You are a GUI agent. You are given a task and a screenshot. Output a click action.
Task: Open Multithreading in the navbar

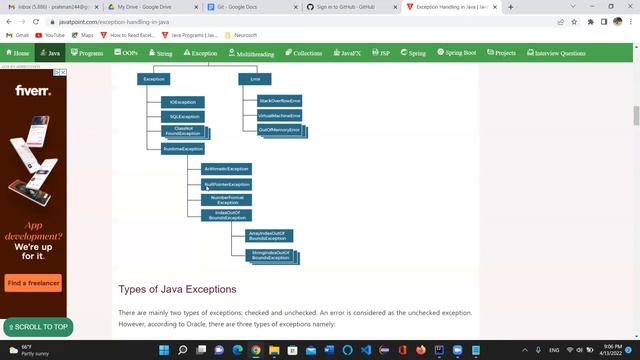251,53
